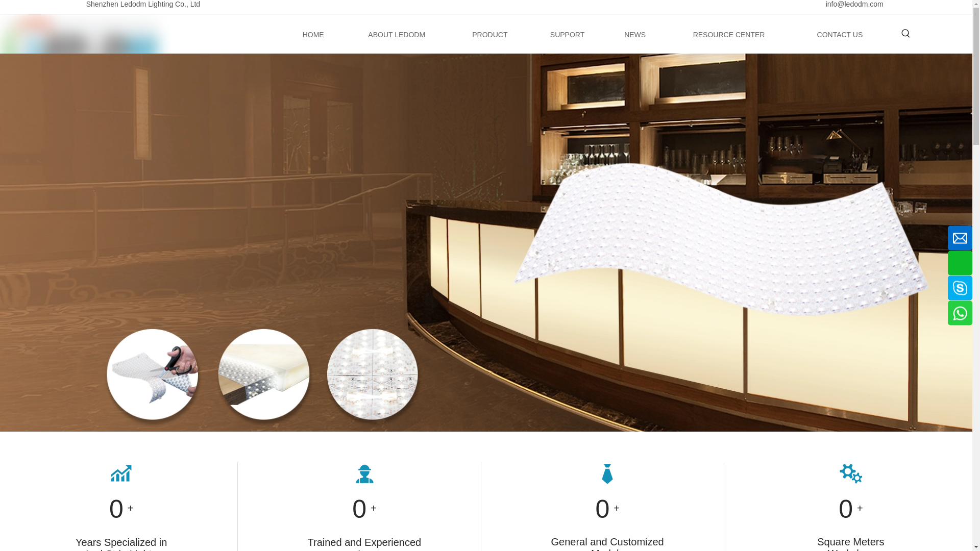Go to the HOME menu item
The image size is (980, 551).
pyautogui.click(x=313, y=35)
